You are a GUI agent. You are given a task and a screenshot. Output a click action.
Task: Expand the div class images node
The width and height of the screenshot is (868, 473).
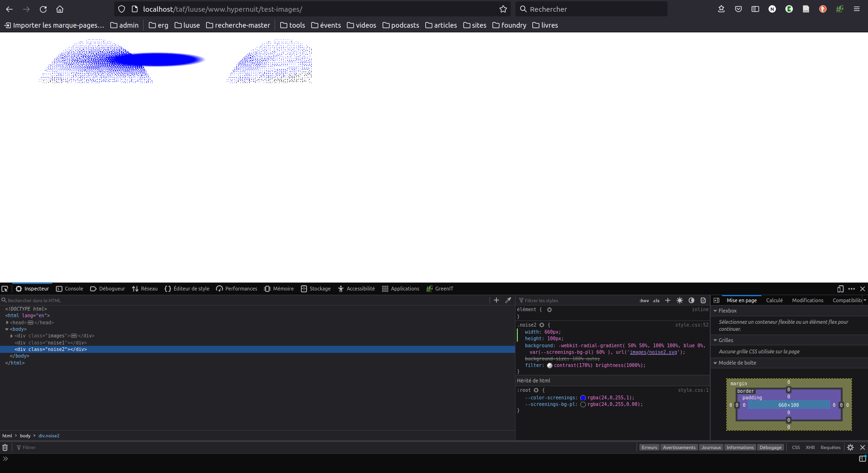(12, 336)
